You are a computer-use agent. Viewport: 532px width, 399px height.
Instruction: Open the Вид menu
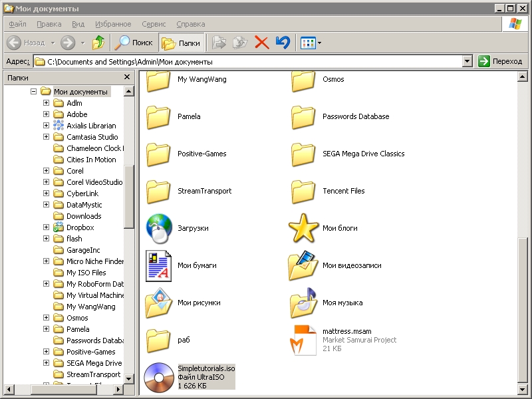78,24
